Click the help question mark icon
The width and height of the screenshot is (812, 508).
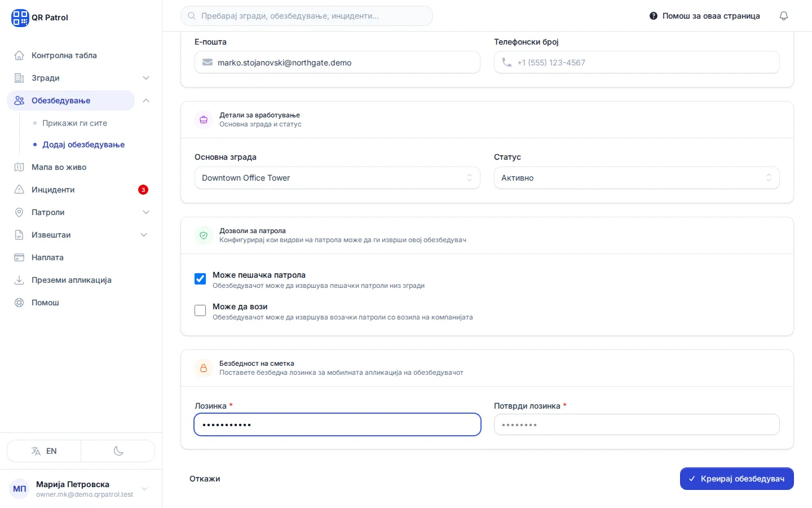click(x=654, y=16)
